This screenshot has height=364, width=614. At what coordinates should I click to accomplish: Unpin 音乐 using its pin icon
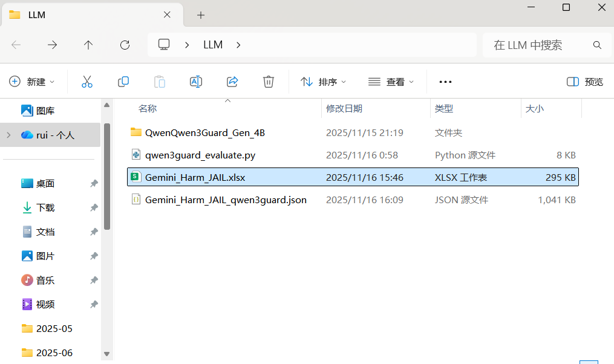click(x=94, y=280)
